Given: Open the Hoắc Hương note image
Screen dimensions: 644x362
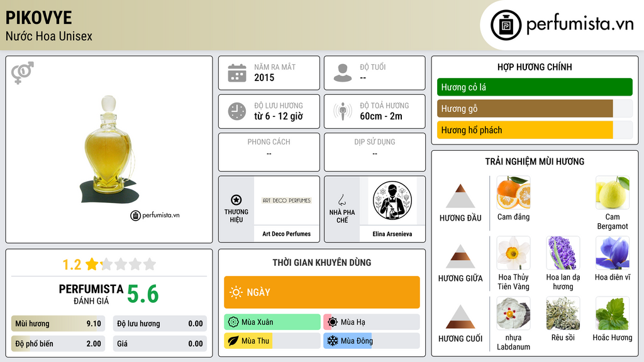Looking at the screenshot, I should [613, 314].
